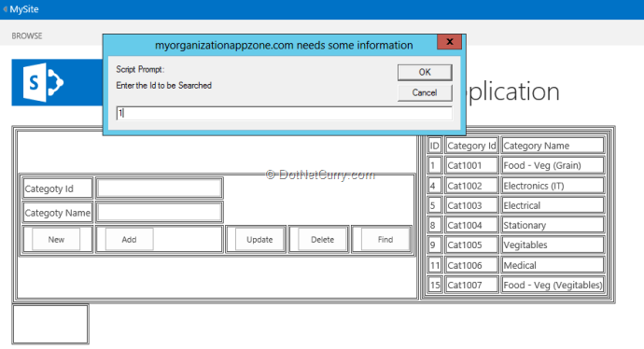The height and width of the screenshot is (349, 644).
Task: Select cell 'Stationary'
Action: click(553, 225)
